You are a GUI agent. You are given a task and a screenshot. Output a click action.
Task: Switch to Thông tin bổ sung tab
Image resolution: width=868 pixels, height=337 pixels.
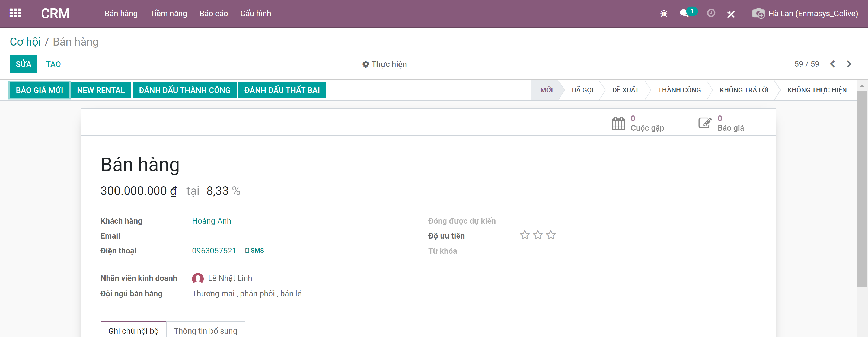pos(205,330)
